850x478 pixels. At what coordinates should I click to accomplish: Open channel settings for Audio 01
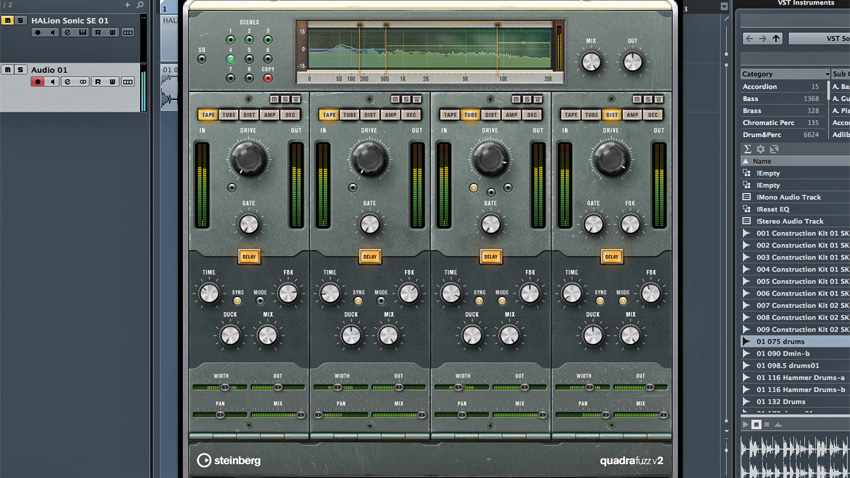click(68, 82)
